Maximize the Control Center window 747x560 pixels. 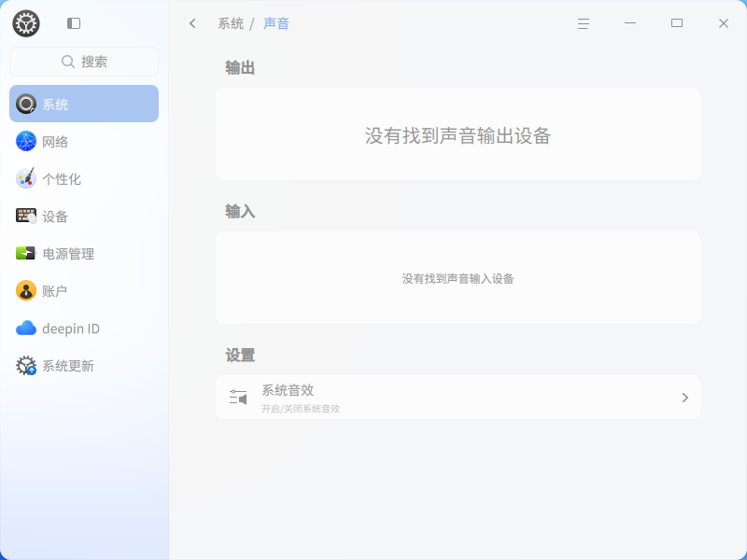tap(677, 23)
